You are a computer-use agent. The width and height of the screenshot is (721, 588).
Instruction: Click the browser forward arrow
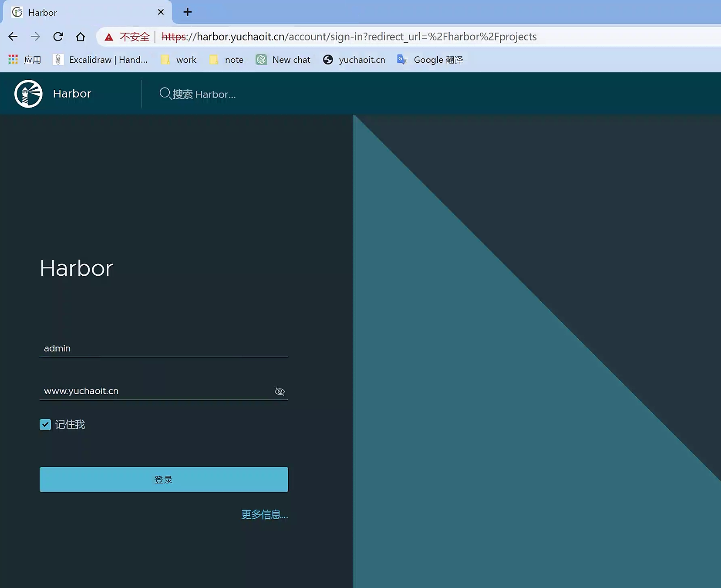(x=36, y=37)
